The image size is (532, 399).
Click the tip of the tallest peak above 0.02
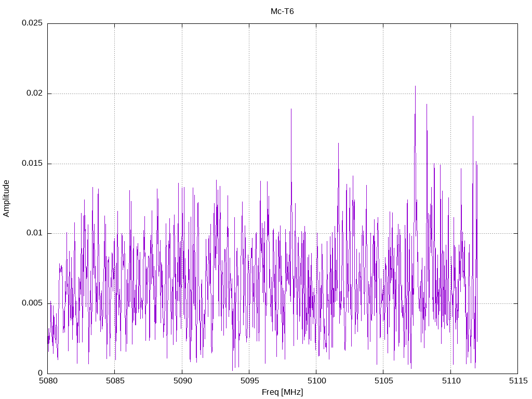coord(415,86)
